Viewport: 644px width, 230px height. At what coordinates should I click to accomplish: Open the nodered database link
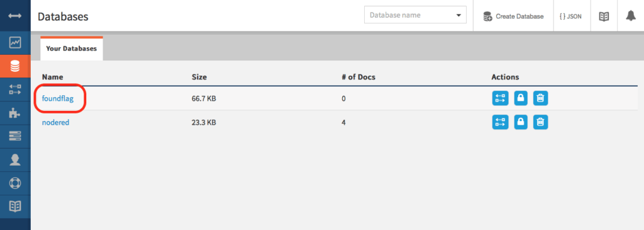click(55, 122)
